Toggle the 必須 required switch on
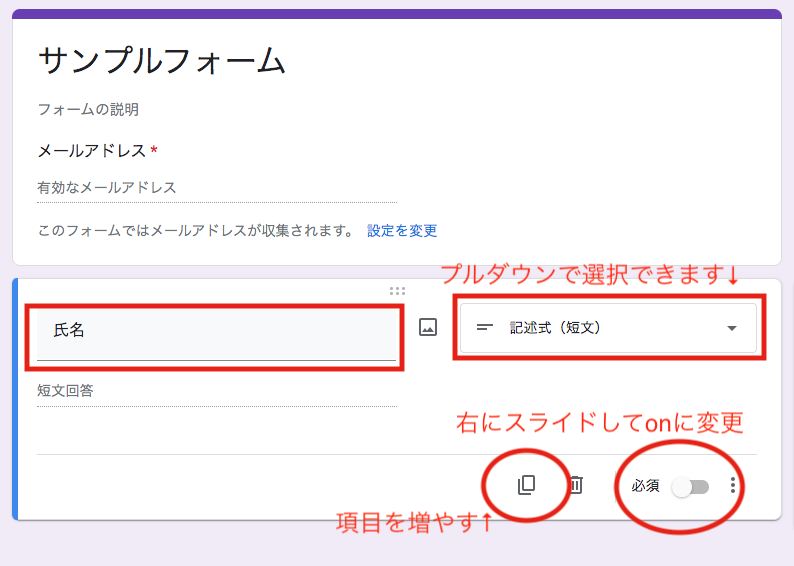The width and height of the screenshot is (794, 566). tap(690, 486)
